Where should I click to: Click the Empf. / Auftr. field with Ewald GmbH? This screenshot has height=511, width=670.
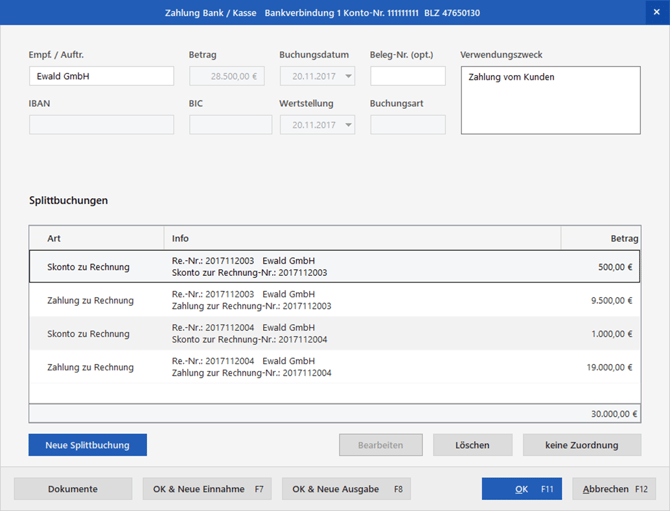click(101, 76)
